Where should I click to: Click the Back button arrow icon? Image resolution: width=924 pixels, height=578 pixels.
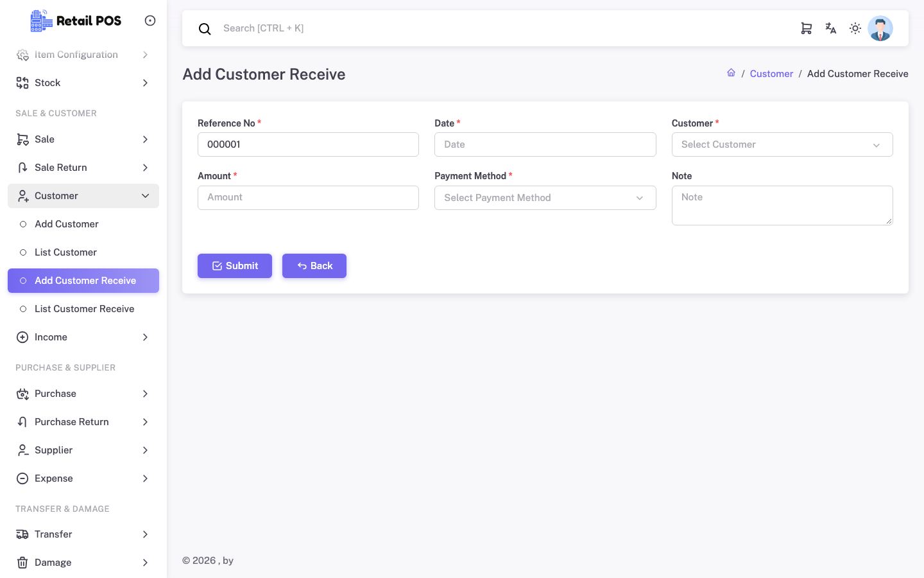coord(302,266)
